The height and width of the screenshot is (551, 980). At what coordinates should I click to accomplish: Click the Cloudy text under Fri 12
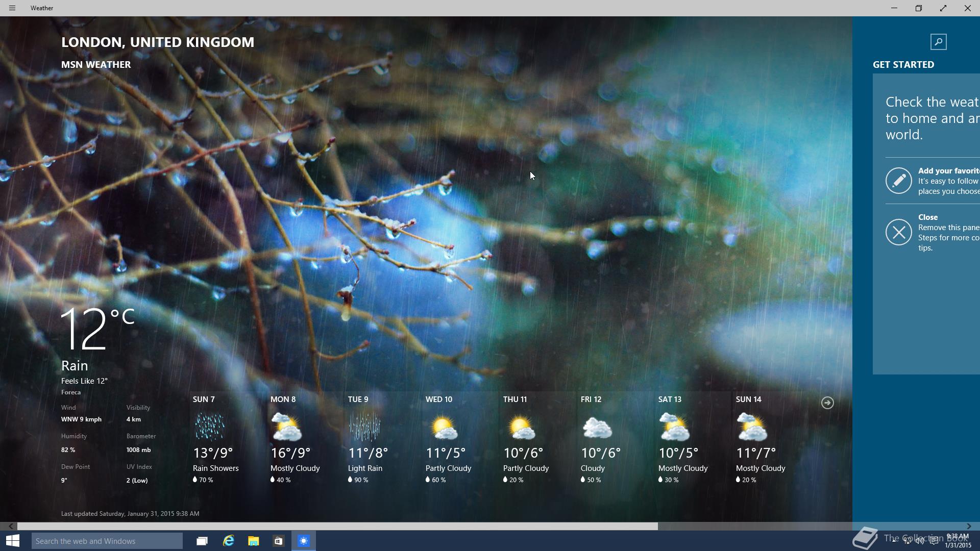pyautogui.click(x=593, y=468)
